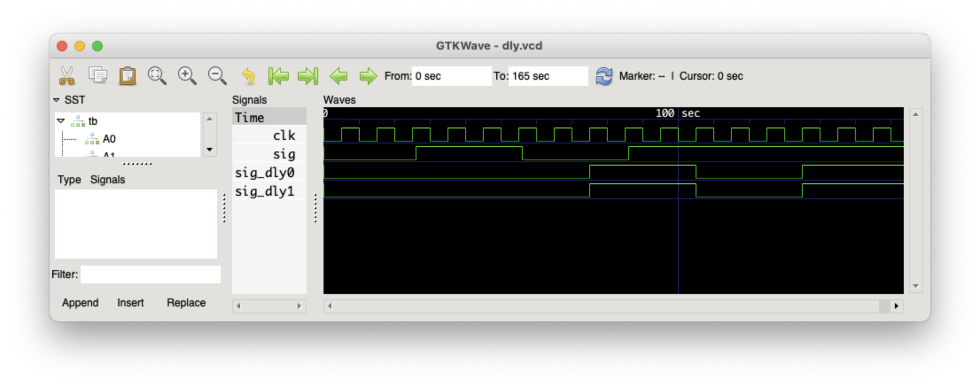
Task: Click the Replace button
Action: [x=186, y=303]
